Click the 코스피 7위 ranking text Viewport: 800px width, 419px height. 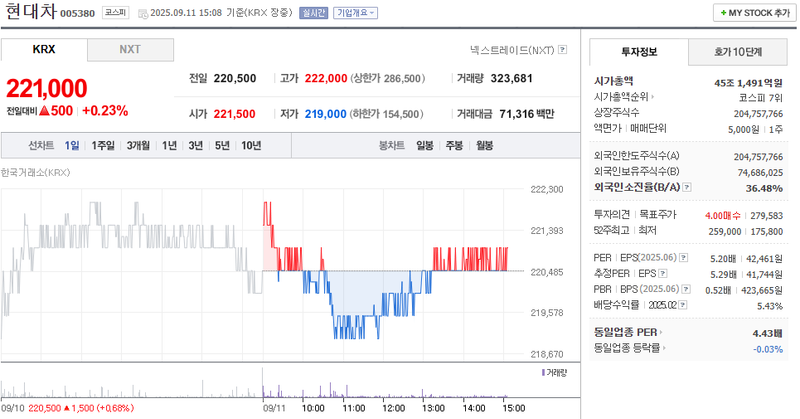[x=761, y=98]
